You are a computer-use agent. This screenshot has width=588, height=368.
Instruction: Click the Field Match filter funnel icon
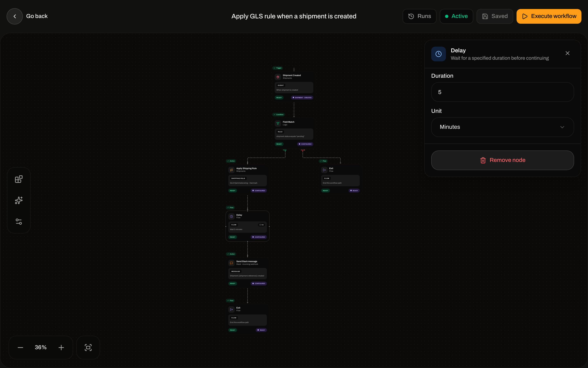click(278, 123)
